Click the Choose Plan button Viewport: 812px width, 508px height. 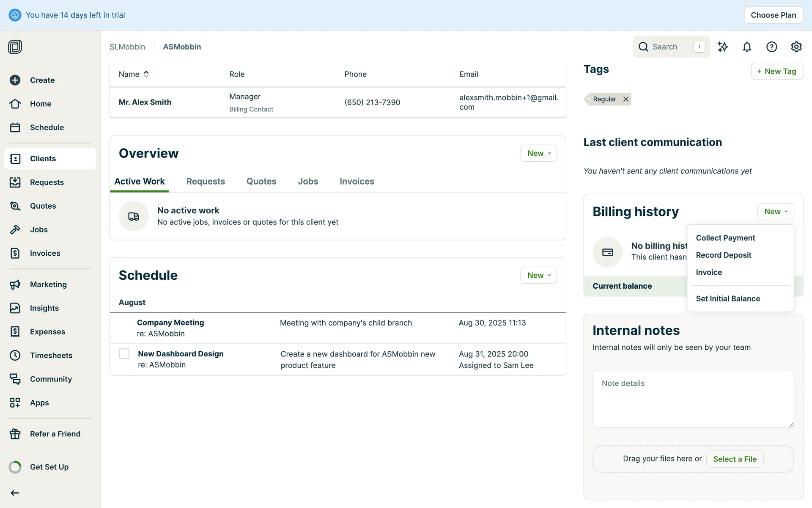point(773,15)
